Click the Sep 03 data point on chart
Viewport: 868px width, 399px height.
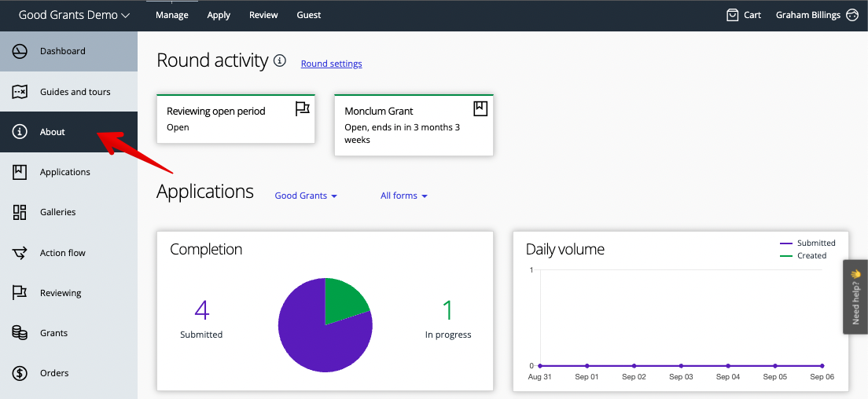[x=681, y=366]
